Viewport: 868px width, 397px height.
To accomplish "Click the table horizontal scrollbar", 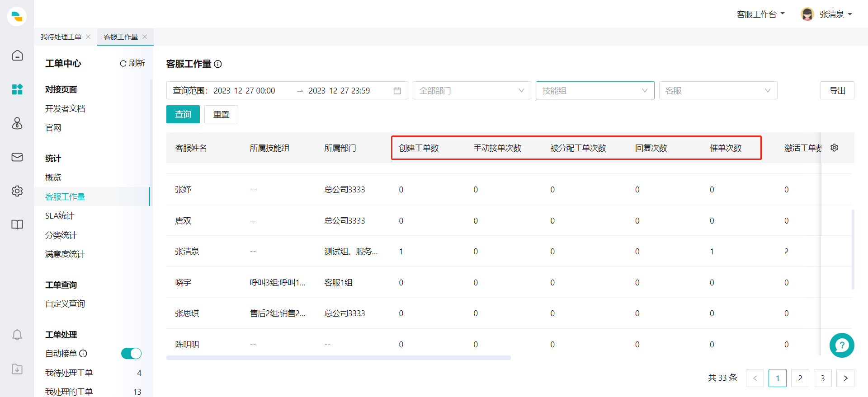I will click(x=339, y=358).
